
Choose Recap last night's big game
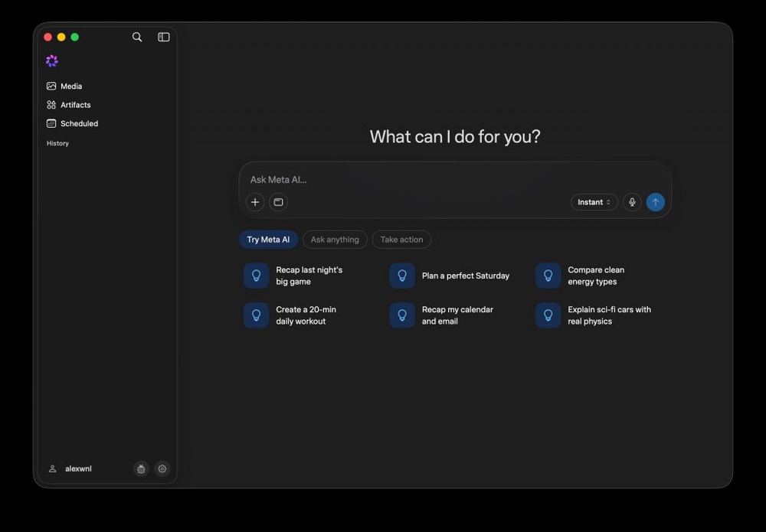point(309,276)
